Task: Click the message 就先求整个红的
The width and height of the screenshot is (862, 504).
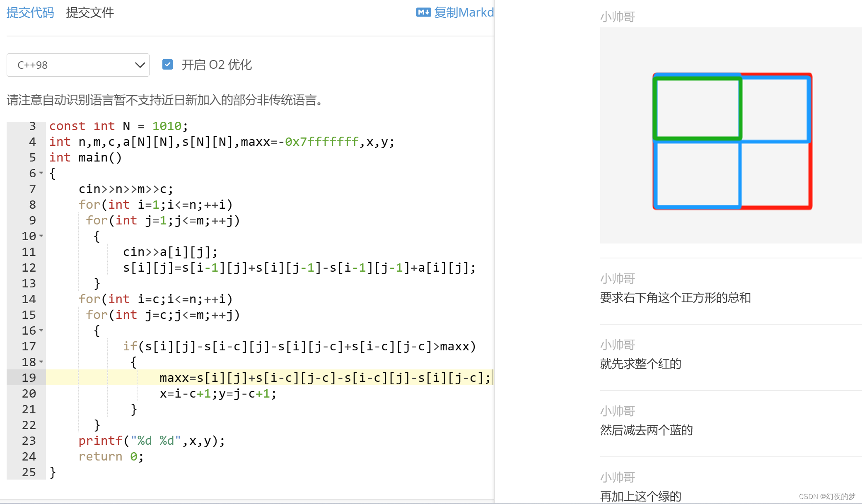Action: click(x=640, y=364)
